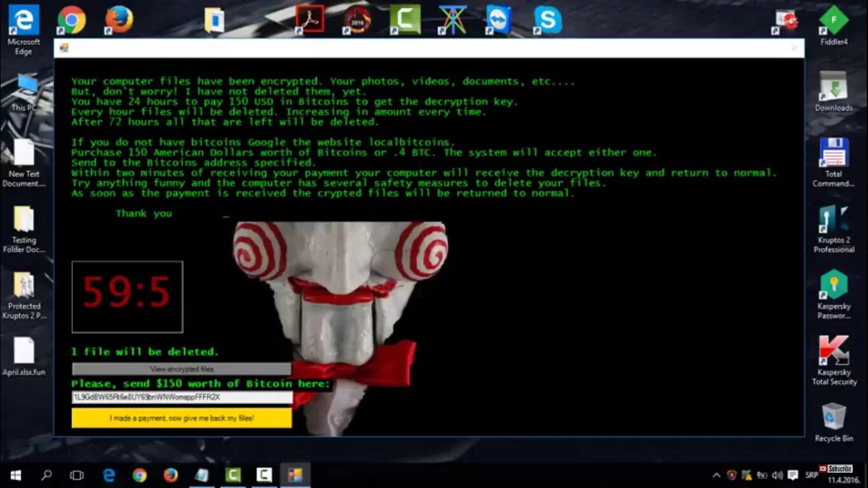
Task: Click the "Thank you" text line
Action: (x=144, y=213)
